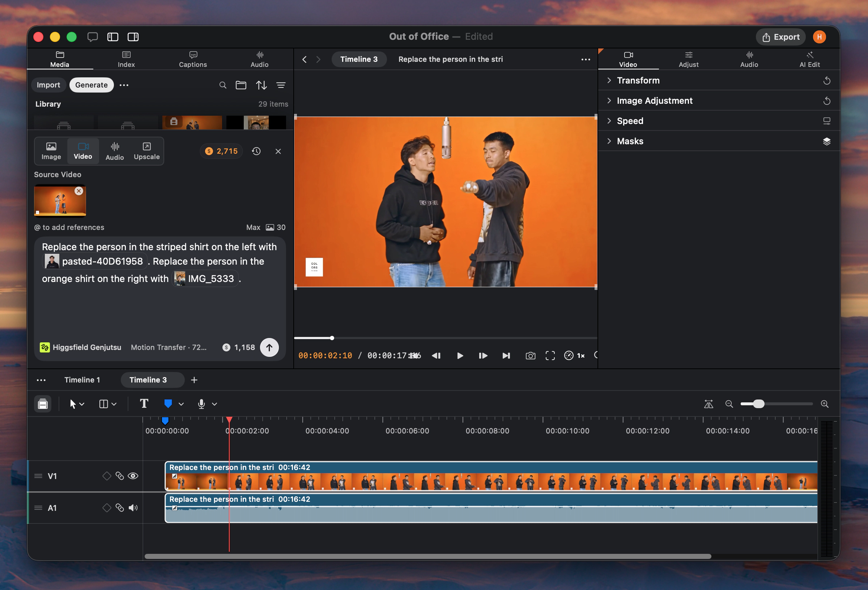
Task: Mute the A1 audio track
Action: coord(133,508)
